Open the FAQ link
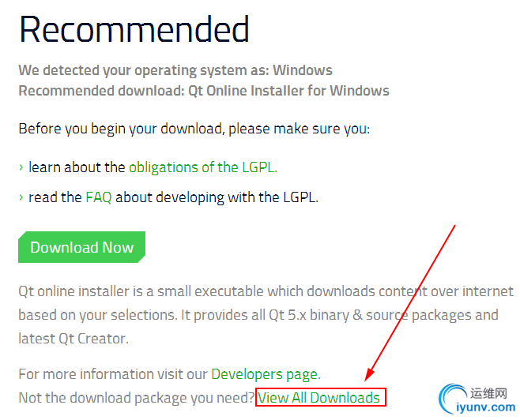 pos(99,197)
